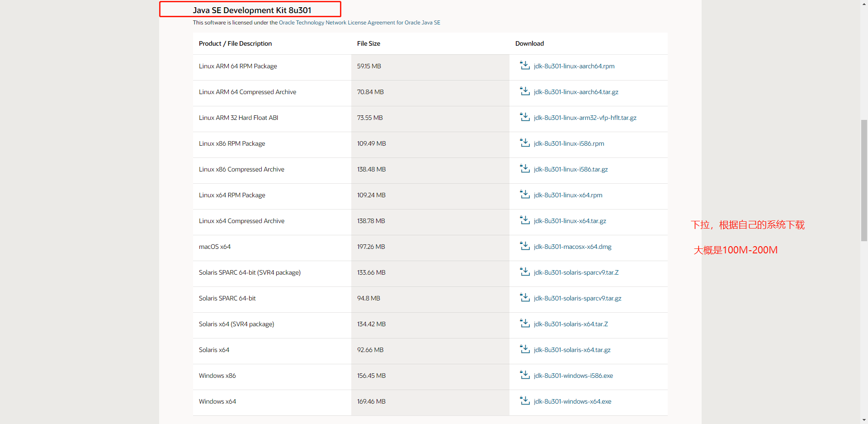Download jdk-8u301-solaris-sparcv9.tar.gz via its link
This screenshot has width=868, height=424.
(x=577, y=298)
